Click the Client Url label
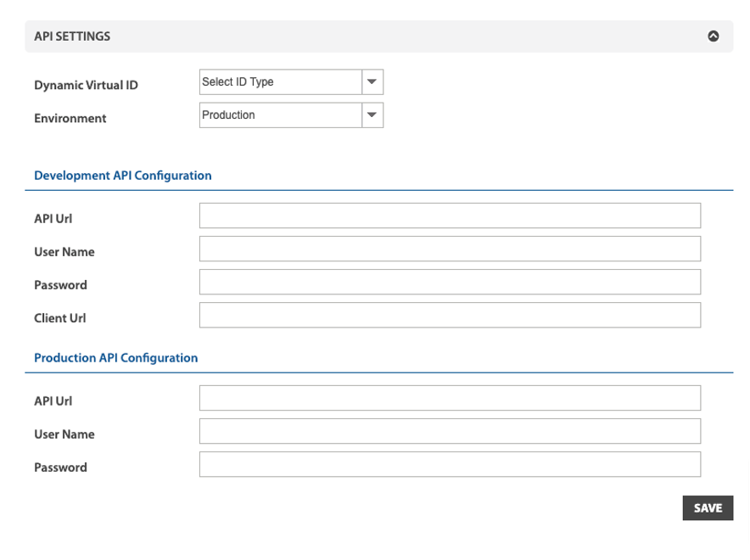750x560 pixels. (x=59, y=318)
